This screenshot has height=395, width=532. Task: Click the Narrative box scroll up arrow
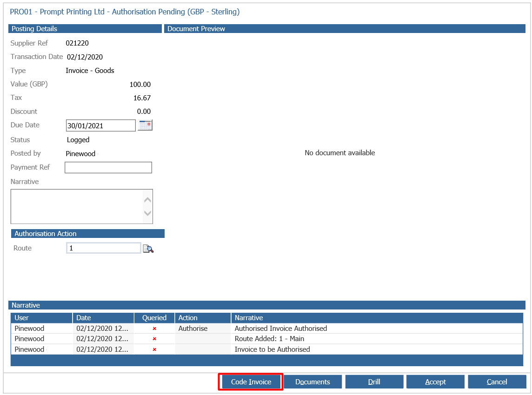click(x=147, y=200)
